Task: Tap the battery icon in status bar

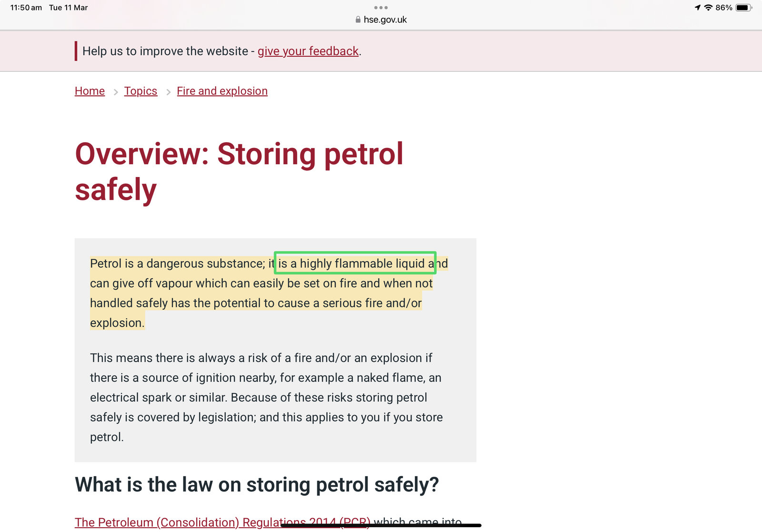Action: 743,8
